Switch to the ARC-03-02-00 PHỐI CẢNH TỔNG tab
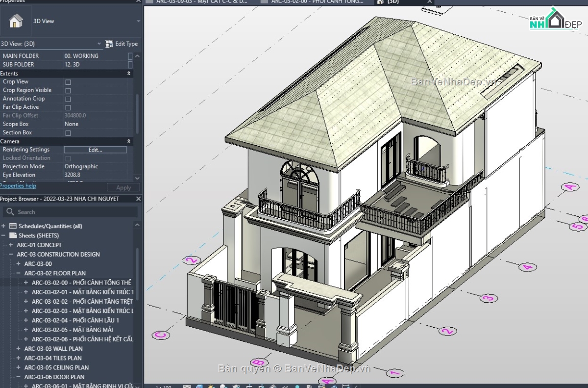The width and height of the screenshot is (588, 388). [x=317, y=1]
